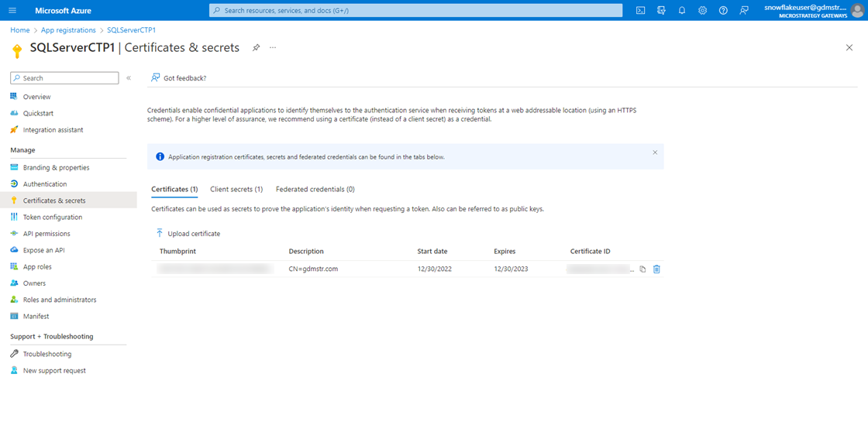Copy the Certificate ID to clipboard
Screen dimensions: 868x439
(642, 269)
